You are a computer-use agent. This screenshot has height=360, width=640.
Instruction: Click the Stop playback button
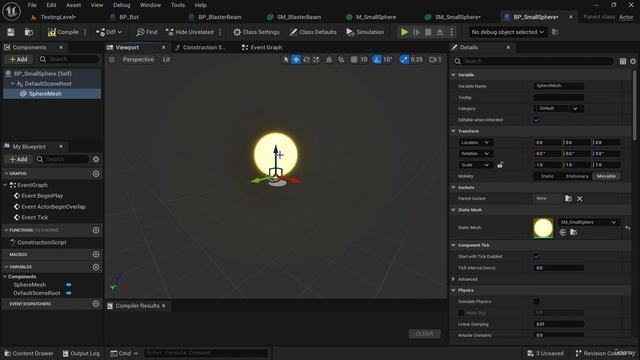(428, 32)
